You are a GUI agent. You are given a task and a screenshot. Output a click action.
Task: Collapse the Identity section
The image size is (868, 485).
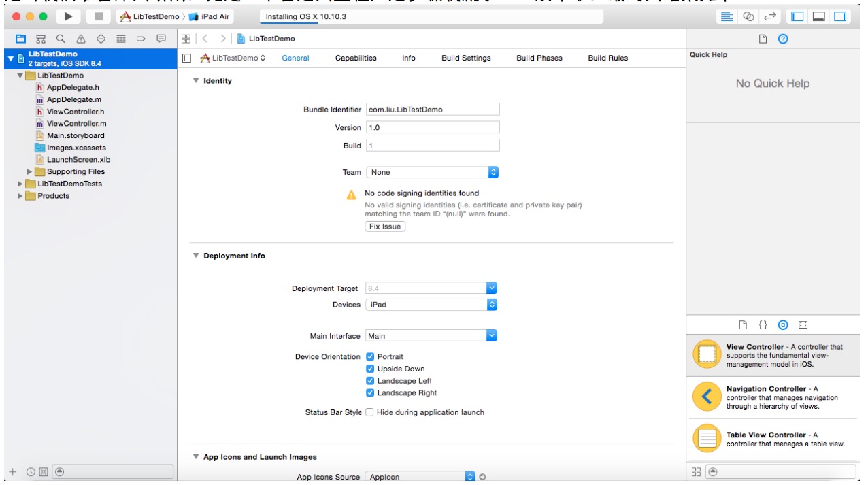(x=196, y=81)
